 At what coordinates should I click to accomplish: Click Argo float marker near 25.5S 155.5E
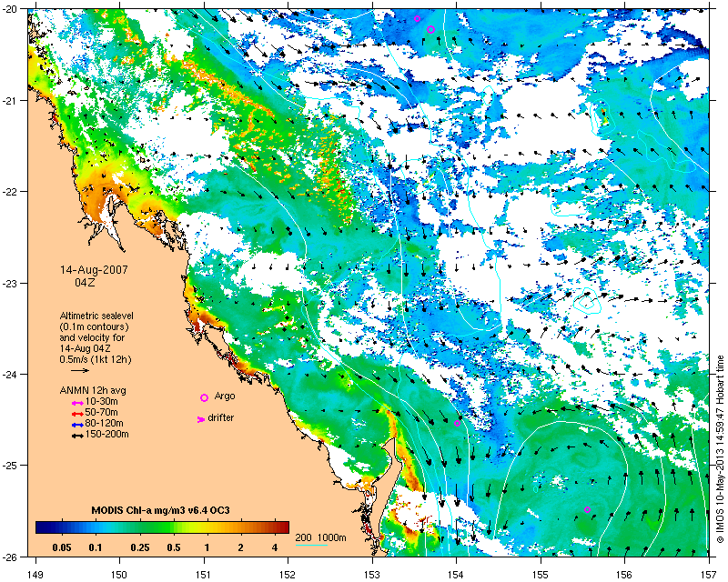click(587, 509)
